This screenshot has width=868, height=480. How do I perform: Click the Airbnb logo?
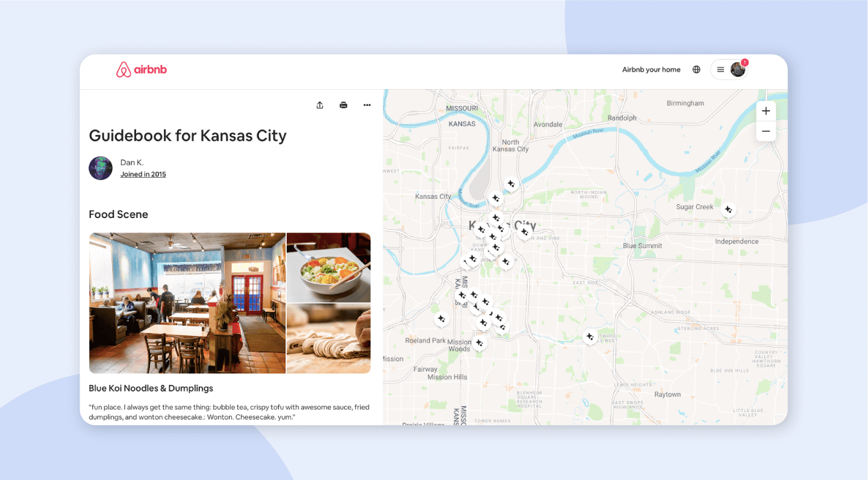[x=142, y=70]
